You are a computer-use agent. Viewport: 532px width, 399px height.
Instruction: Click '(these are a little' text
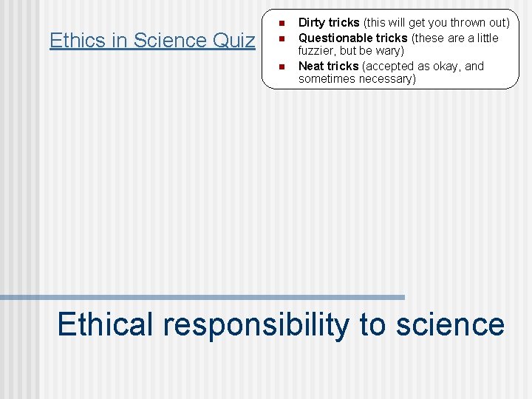click(454, 38)
